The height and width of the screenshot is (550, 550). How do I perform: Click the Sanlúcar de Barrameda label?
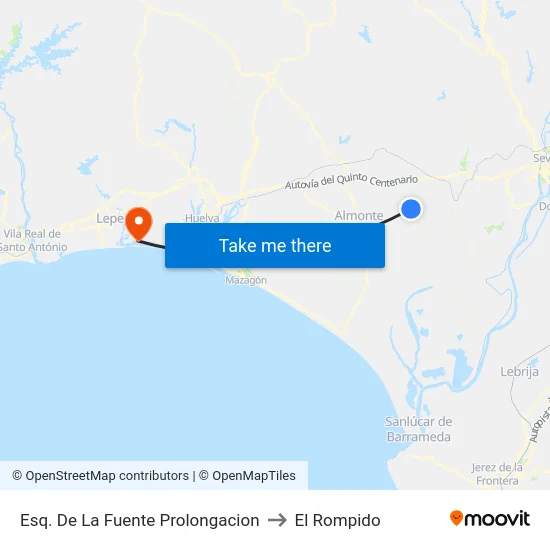coord(418,429)
